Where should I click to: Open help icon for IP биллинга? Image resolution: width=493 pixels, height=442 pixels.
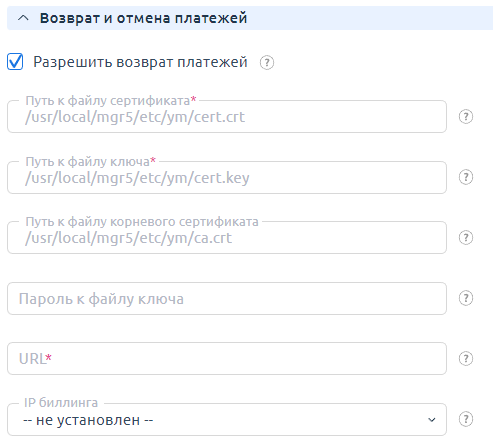(x=466, y=419)
